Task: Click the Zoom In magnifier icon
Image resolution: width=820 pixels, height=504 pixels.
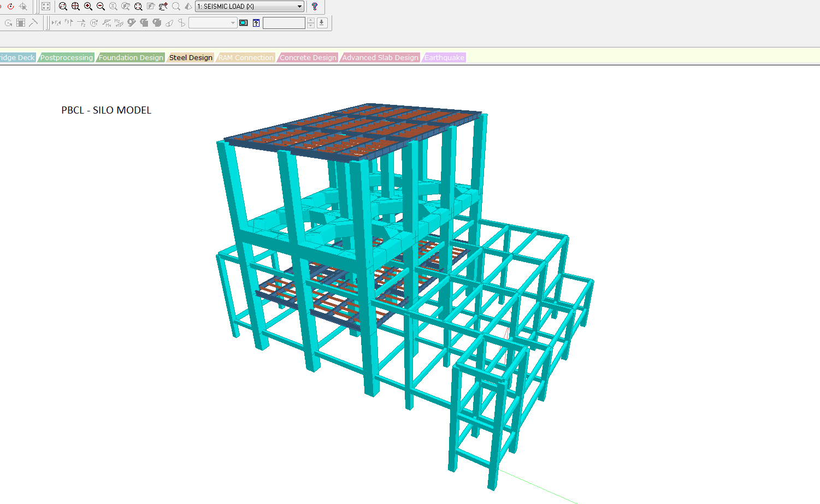Action: click(88, 7)
